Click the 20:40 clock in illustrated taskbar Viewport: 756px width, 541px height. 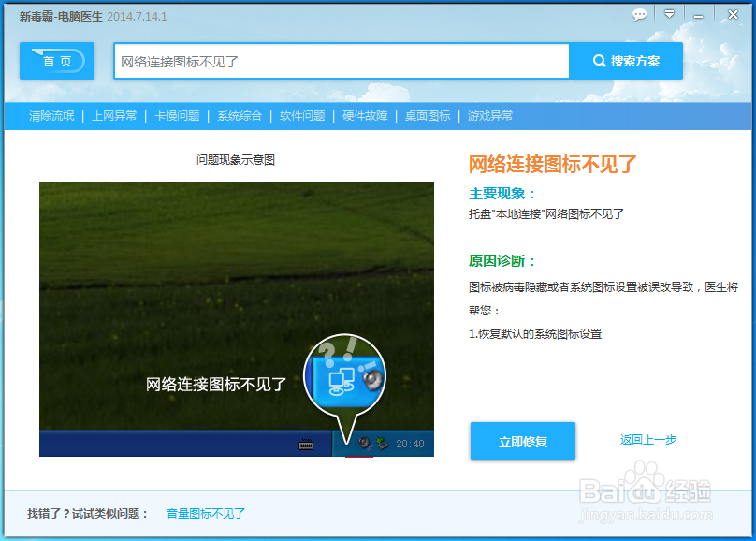click(x=410, y=444)
